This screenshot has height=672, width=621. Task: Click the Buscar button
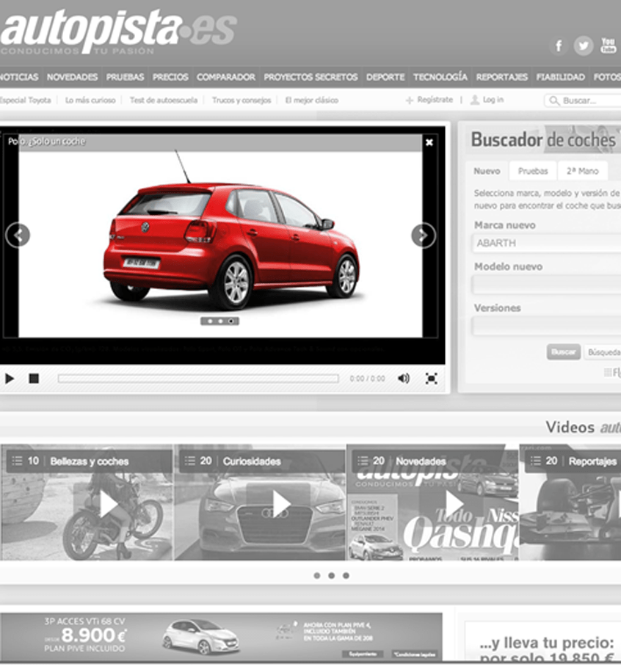(x=562, y=352)
